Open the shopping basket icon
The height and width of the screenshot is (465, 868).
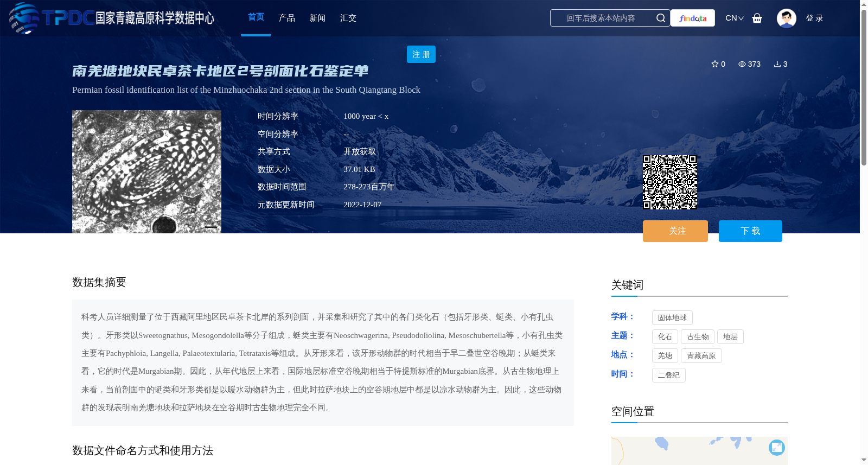[x=757, y=18]
